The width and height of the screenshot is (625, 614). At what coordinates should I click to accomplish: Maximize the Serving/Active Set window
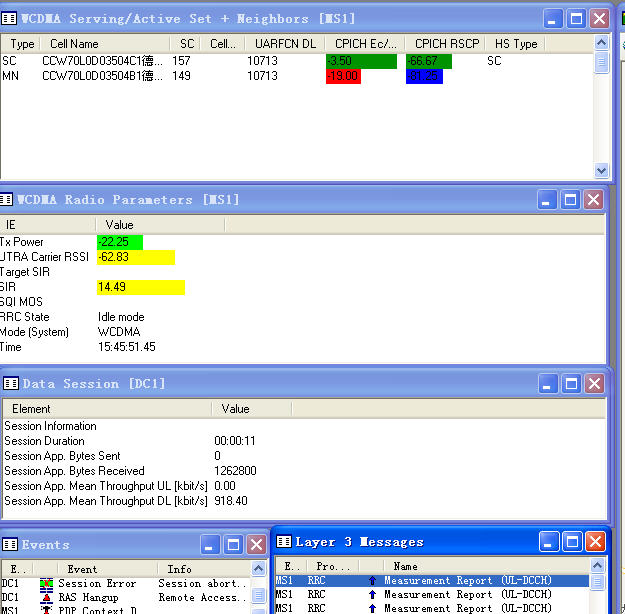576,19
